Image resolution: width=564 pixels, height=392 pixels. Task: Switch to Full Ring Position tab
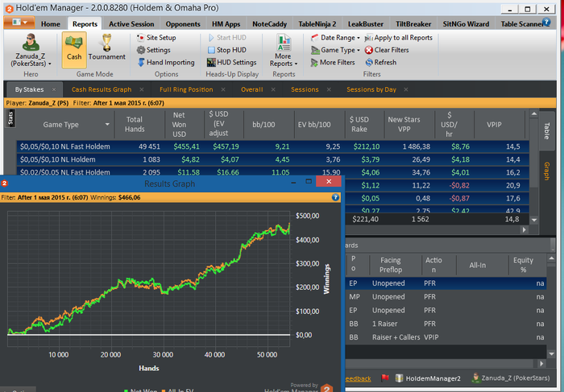(x=186, y=89)
